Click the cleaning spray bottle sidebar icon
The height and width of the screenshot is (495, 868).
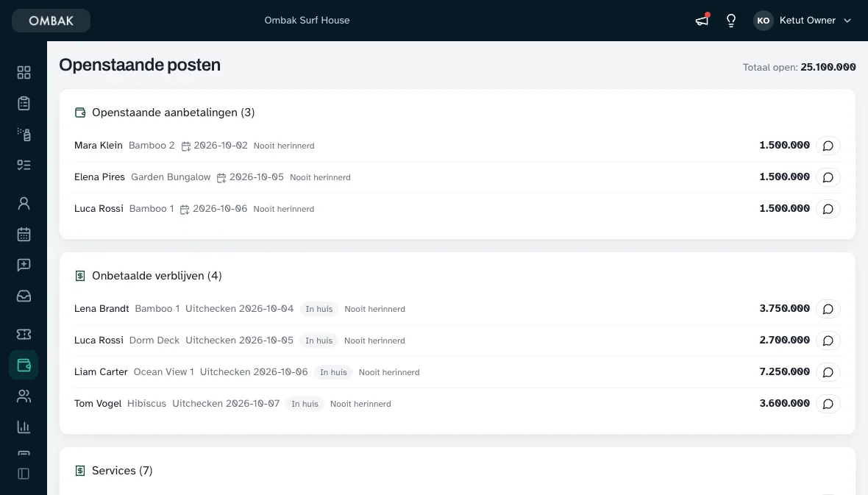24,135
